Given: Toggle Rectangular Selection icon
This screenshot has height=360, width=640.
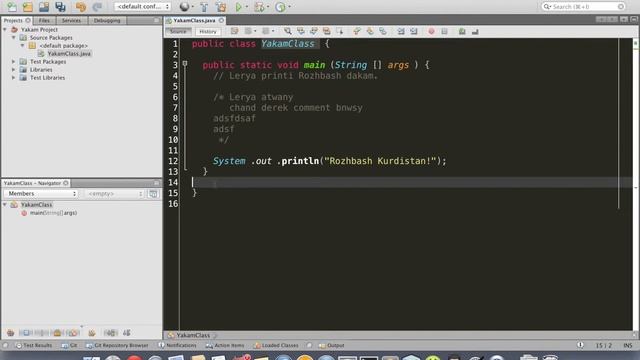Looking at the screenshot, I should pyautogui.click(x=340, y=31).
